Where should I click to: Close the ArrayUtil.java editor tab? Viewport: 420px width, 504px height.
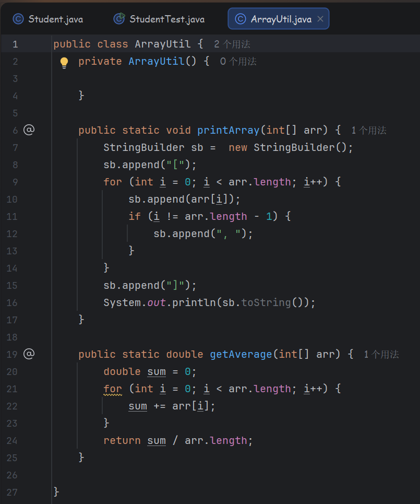(320, 19)
